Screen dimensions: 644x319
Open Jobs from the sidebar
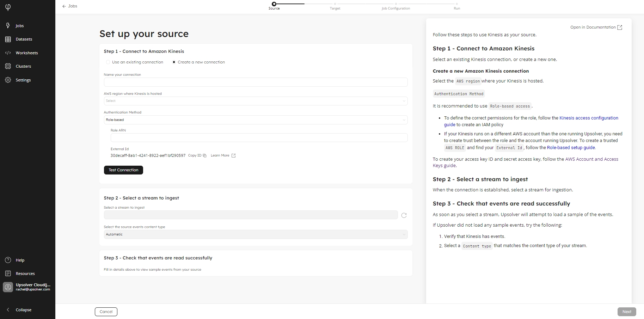19,26
